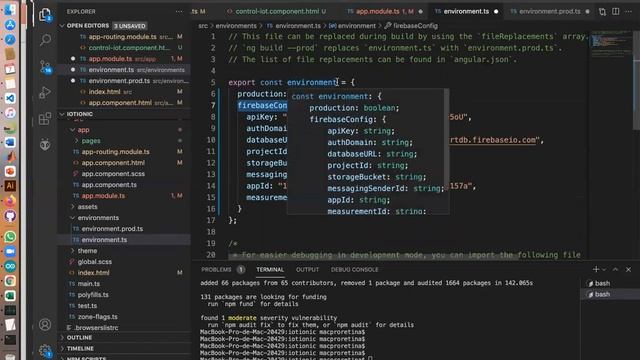Expand the pages folder
This screenshot has height=360, width=640.
pyautogui.click(x=91, y=141)
